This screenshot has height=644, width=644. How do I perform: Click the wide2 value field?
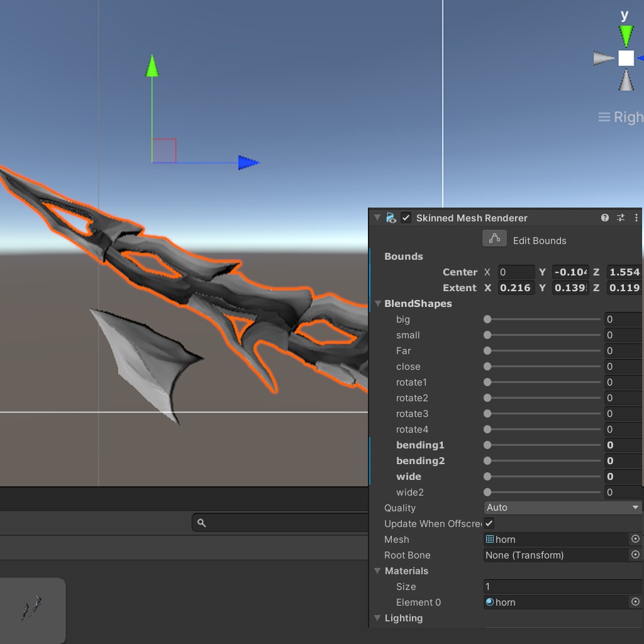pos(623,492)
